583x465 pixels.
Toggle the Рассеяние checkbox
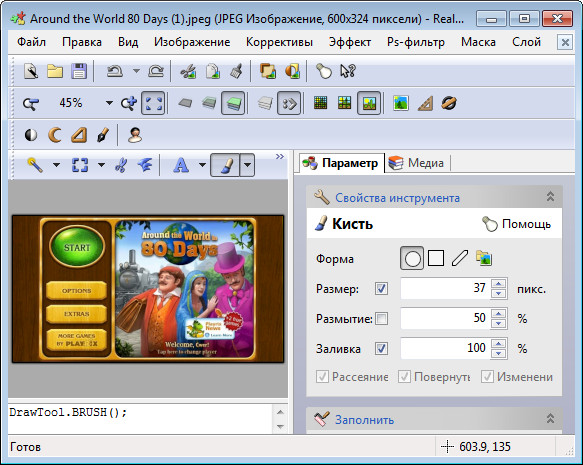[x=322, y=377]
